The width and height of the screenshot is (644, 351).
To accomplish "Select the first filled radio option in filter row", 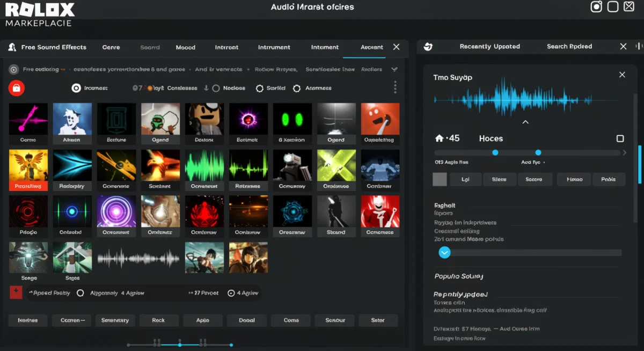I will click(76, 88).
